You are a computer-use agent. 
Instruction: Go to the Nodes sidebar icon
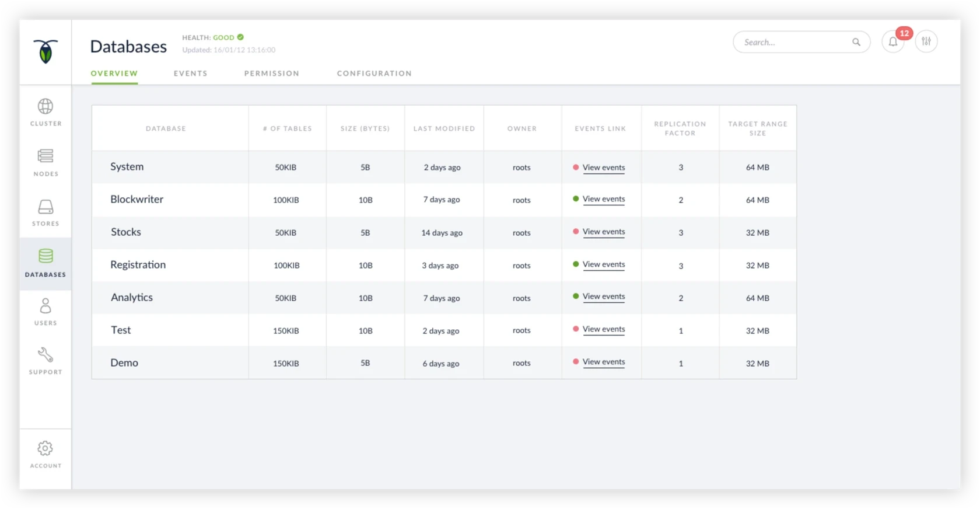coord(45,162)
